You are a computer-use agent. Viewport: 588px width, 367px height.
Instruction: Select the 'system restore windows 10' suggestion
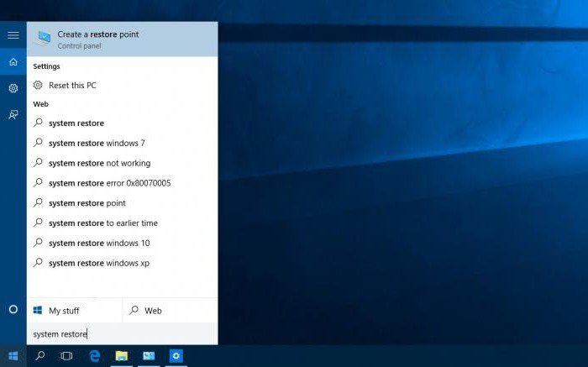click(99, 243)
